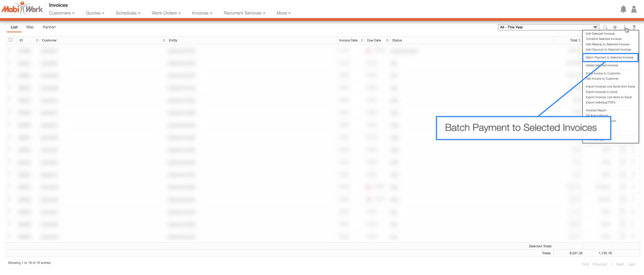Toggle the select-all invoices checkbox
644x275 pixels.
[11, 40]
